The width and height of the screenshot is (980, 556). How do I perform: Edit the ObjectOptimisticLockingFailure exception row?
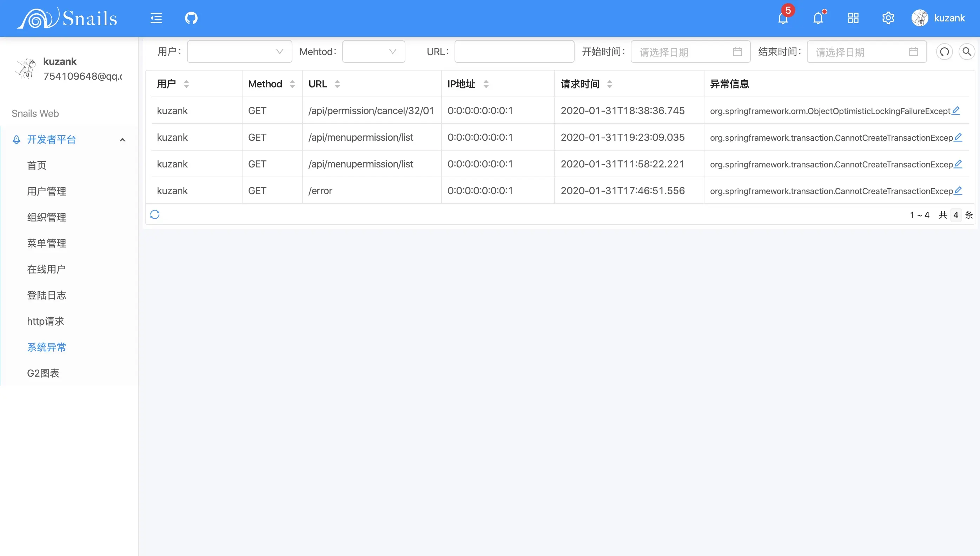pos(955,110)
